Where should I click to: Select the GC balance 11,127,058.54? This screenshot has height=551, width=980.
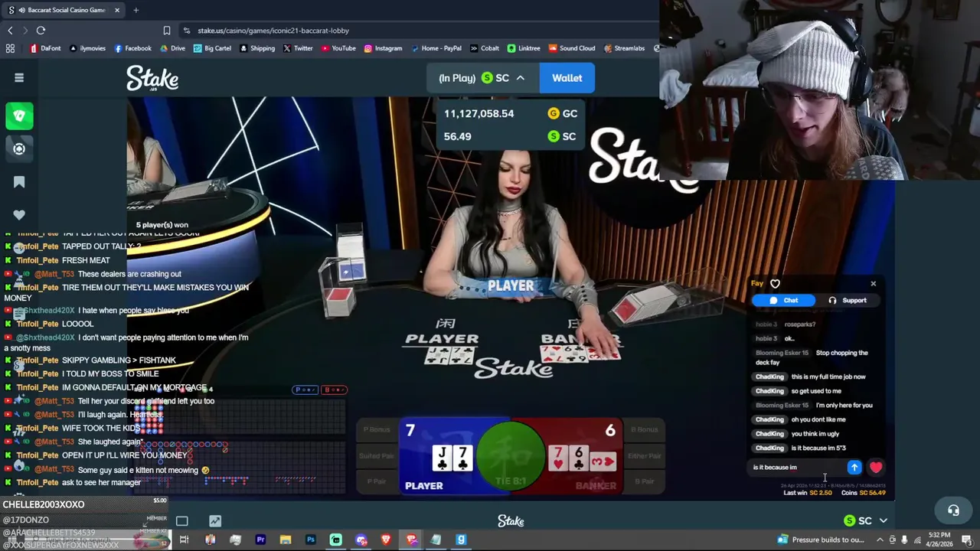(511, 113)
